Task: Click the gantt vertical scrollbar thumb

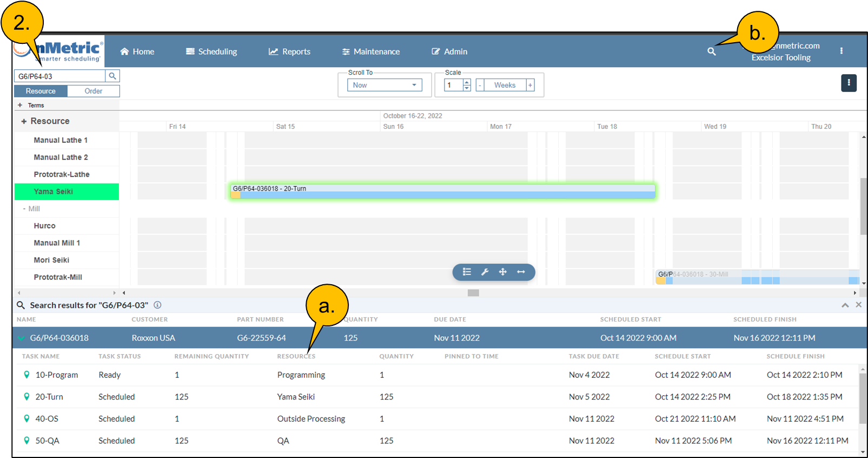Action: [x=864, y=206]
